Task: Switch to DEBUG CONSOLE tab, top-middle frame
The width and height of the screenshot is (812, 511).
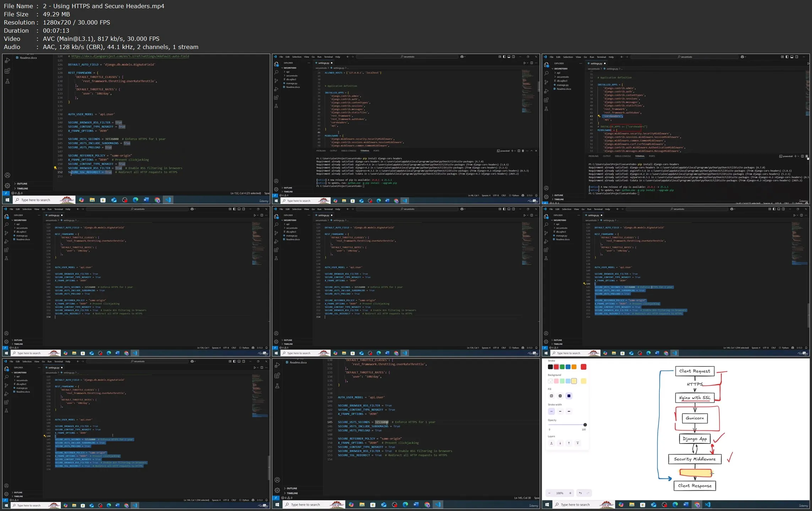Action: pyautogui.click(x=348, y=151)
